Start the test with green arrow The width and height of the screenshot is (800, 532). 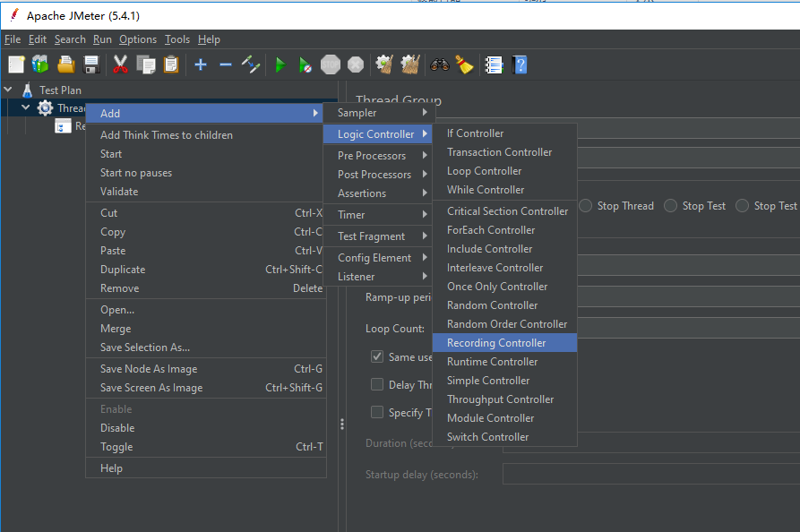(280, 64)
